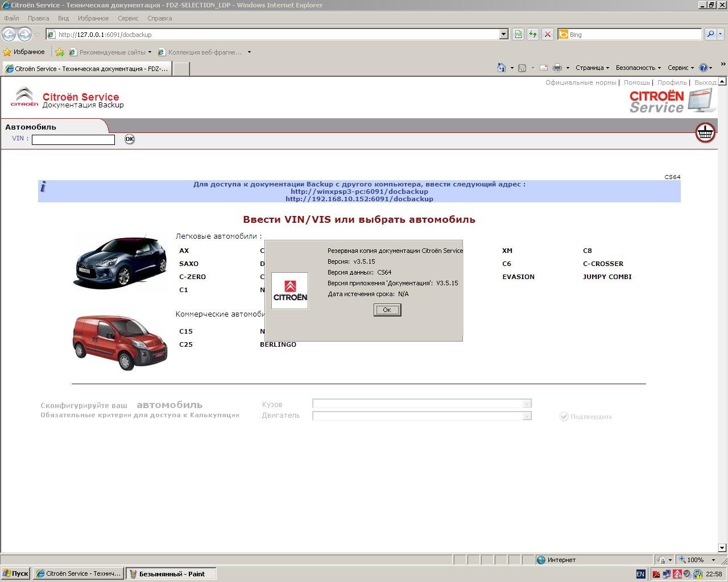
Task: Click the blue passenger car image
Action: [120, 262]
